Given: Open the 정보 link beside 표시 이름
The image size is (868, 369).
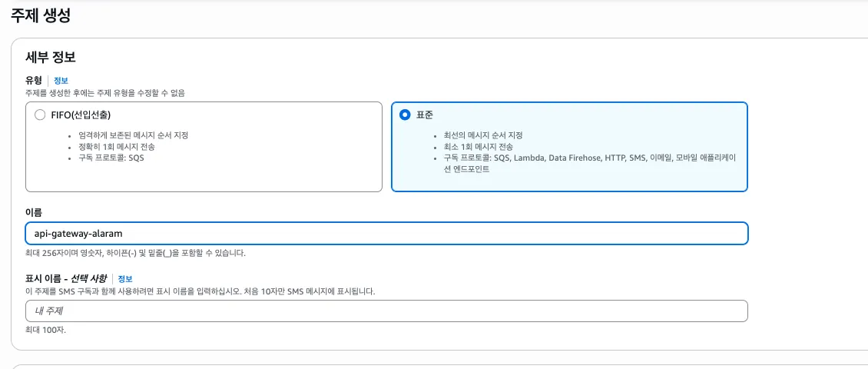Looking at the screenshot, I should (x=125, y=278).
